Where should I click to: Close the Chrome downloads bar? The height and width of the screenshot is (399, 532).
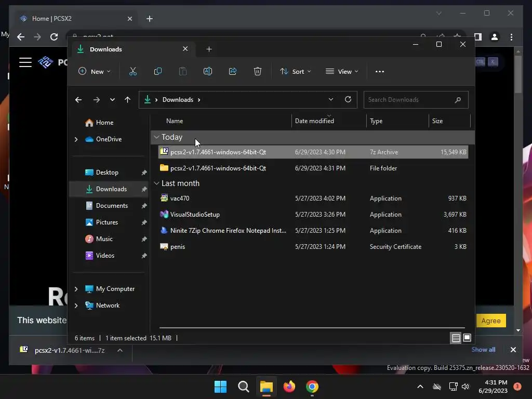513,350
